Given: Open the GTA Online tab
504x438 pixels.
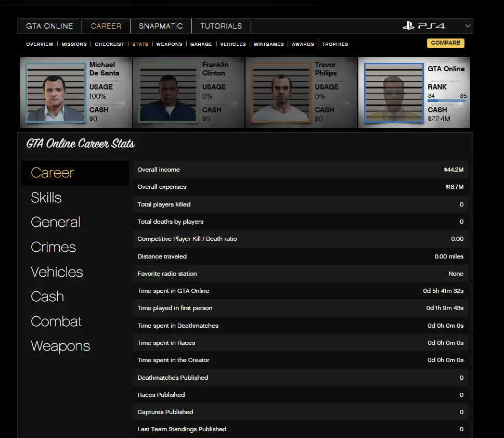Looking at the screenshot, I should point(50,26).
